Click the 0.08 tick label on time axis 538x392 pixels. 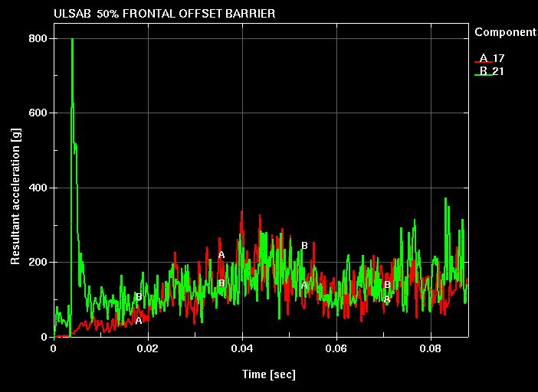point(431,348)
